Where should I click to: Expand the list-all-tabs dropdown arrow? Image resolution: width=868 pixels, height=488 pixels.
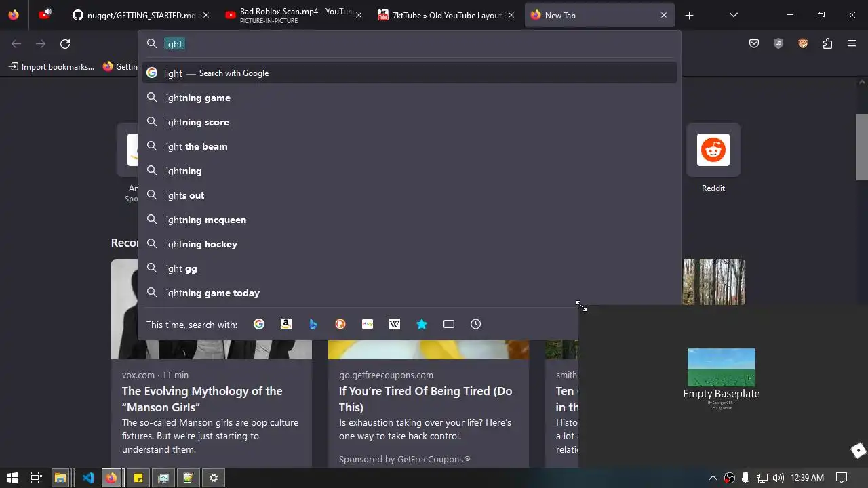(734, 15)
